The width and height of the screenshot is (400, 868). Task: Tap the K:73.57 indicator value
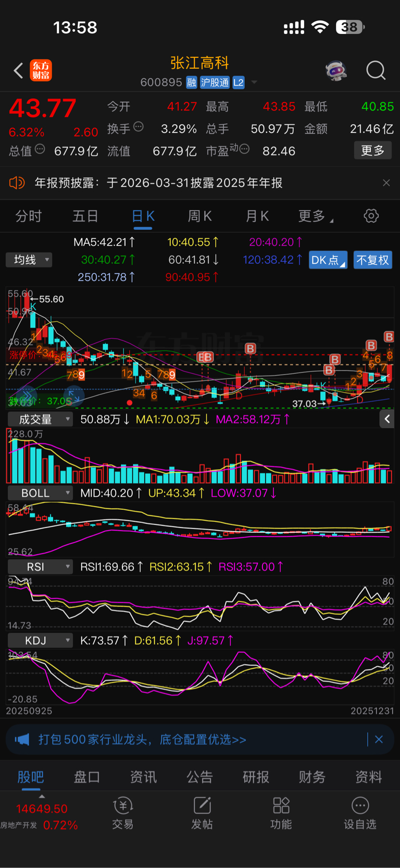[x=104, y=640]
